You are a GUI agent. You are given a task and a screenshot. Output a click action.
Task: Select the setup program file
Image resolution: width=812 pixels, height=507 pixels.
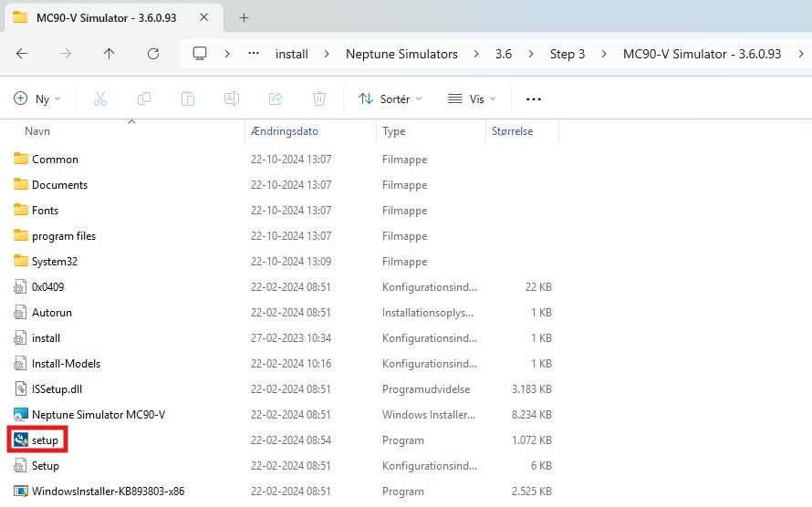point(45,440)
